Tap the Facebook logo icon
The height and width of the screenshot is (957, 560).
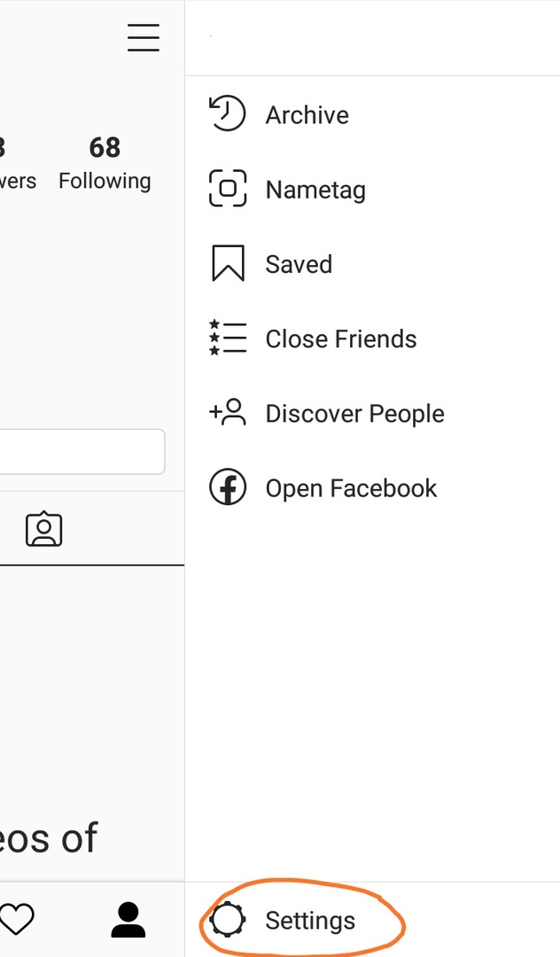[227, 487]
